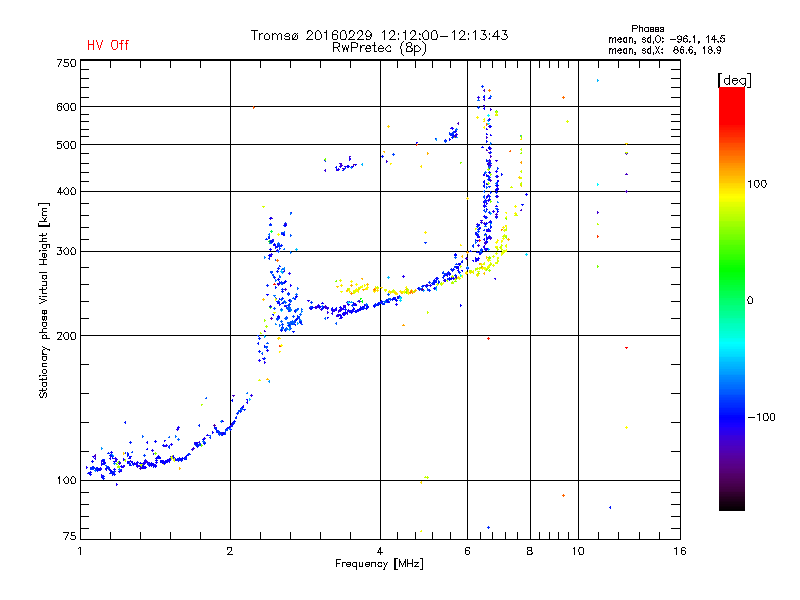Click the '[deg]' colorbar unit label
Screen dimensions: 800x600
click(x=734, y=80)
